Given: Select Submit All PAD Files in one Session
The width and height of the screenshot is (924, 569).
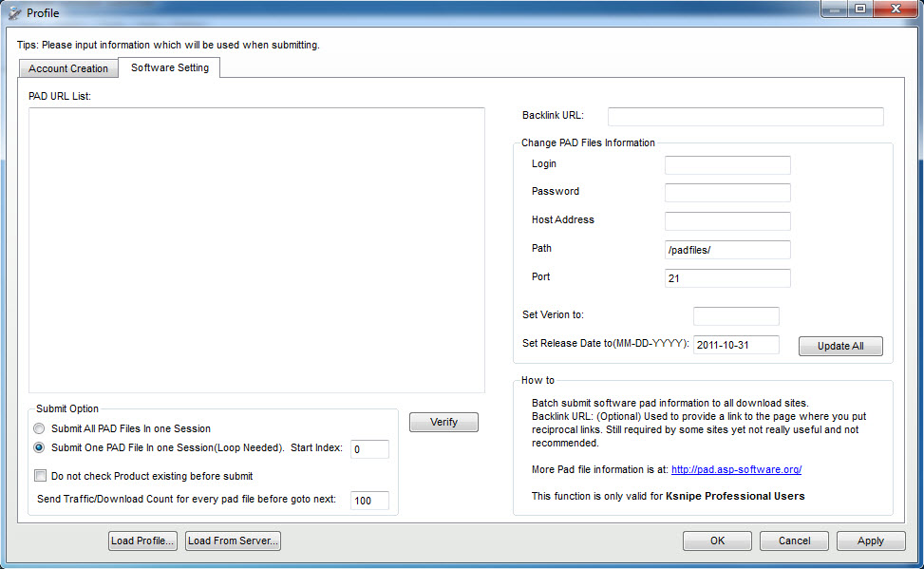Looking at the screenshot, I should pyautogui.click(x=39, y=428).
